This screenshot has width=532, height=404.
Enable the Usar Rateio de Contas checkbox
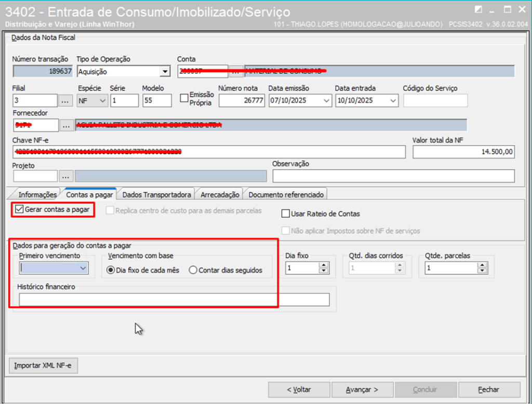(x=285, y=213)
